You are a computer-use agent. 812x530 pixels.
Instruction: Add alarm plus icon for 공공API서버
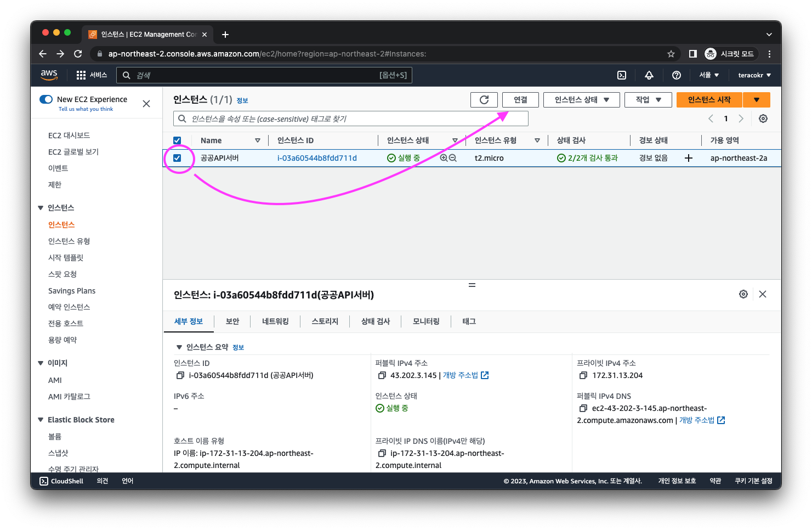coord(689,158)
